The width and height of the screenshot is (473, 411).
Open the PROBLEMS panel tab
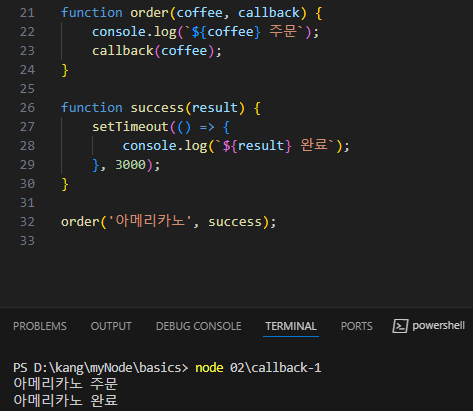[40, 326]
